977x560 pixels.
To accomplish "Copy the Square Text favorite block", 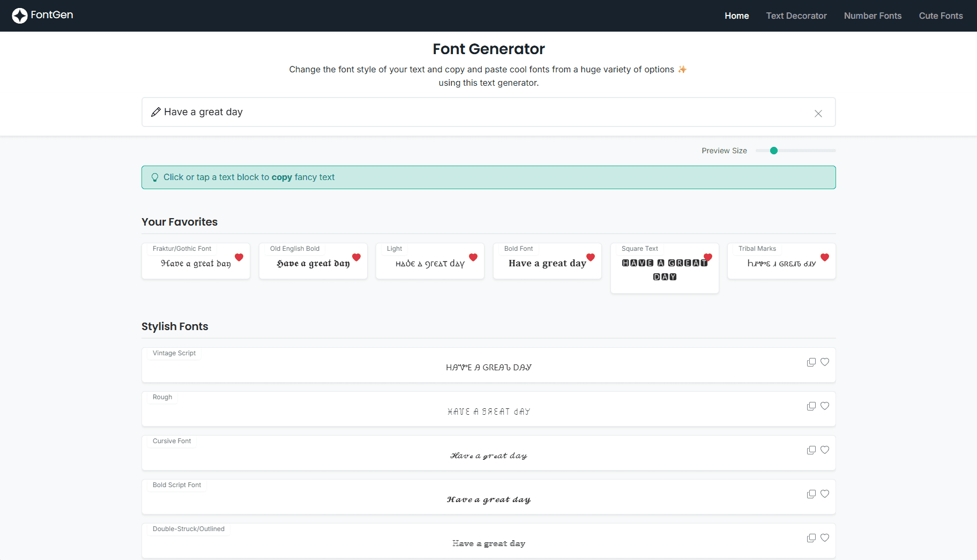I will click(664, 270).
